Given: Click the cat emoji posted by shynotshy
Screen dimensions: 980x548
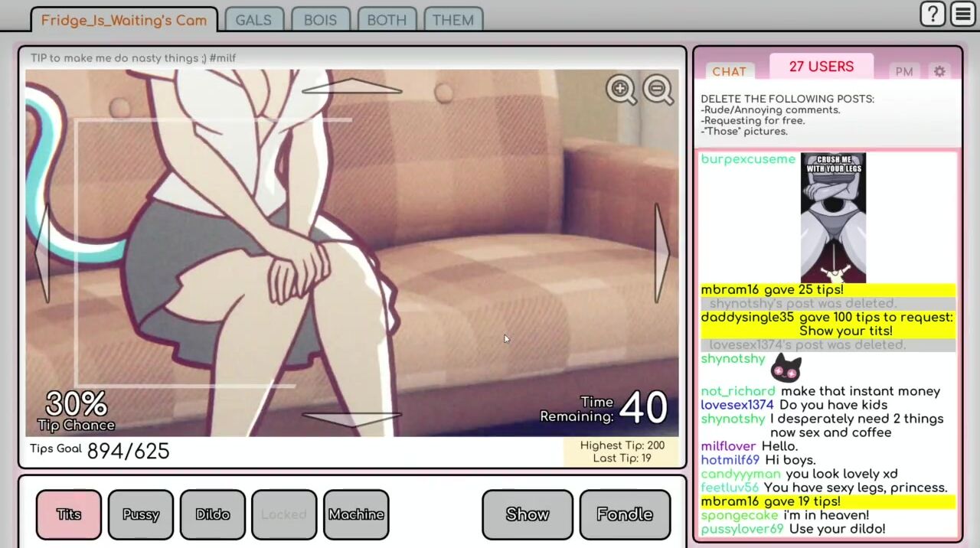Looking at the screenshot, I should tap(786, 368).
